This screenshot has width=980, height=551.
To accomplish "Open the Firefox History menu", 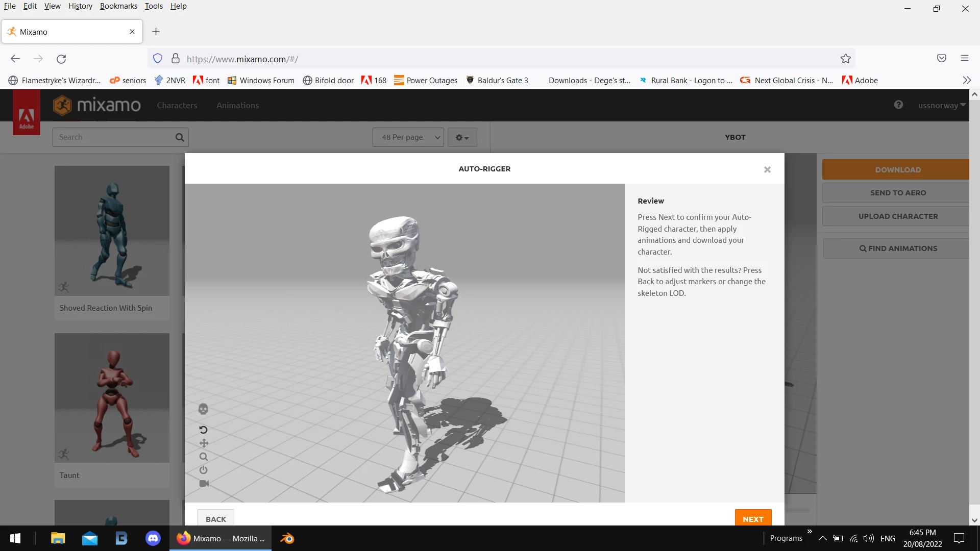I will (80, 6).
